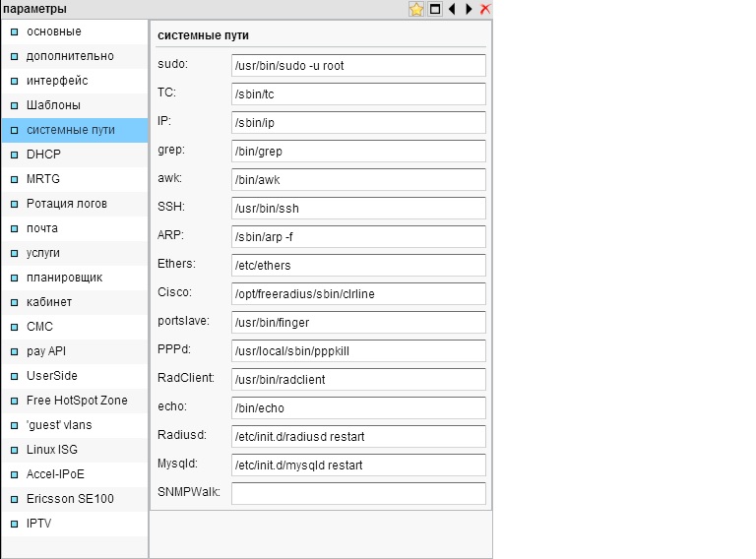Open the планировщик section
The image size is (756, 559).
click(x=64, y=278)
